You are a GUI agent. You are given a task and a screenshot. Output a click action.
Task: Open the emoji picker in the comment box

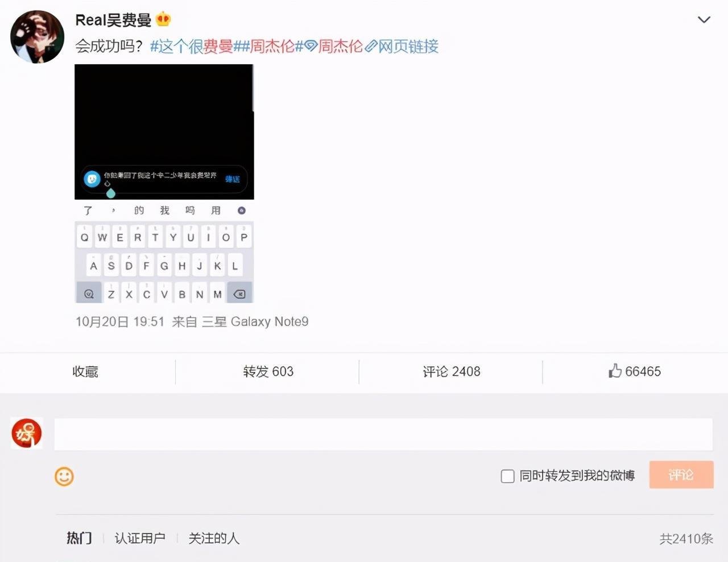[x=64, y=476]
